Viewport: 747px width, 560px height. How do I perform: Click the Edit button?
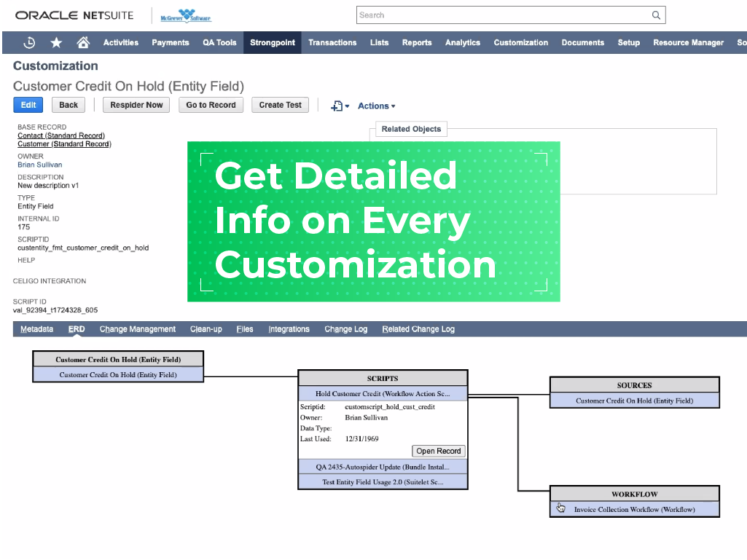(x=28, y=105)
